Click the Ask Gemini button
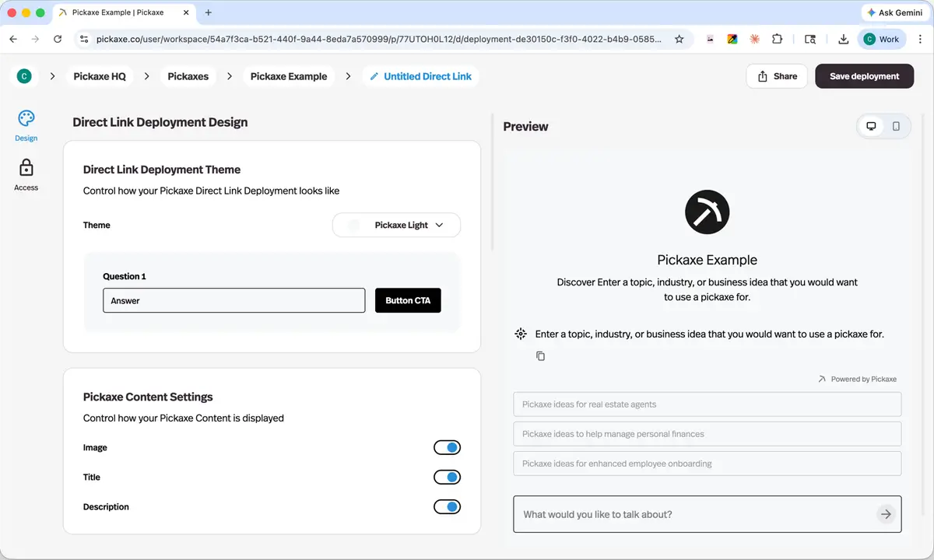The height and width of the screenshot is (560, 934). (894, 12)
